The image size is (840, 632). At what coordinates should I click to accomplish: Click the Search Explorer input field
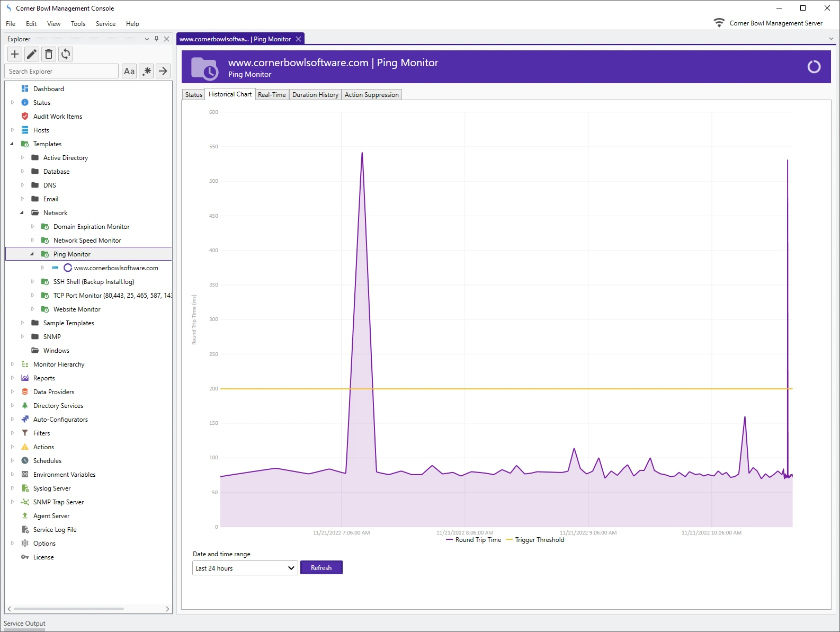pyautogui.click(x=61, y=71)
